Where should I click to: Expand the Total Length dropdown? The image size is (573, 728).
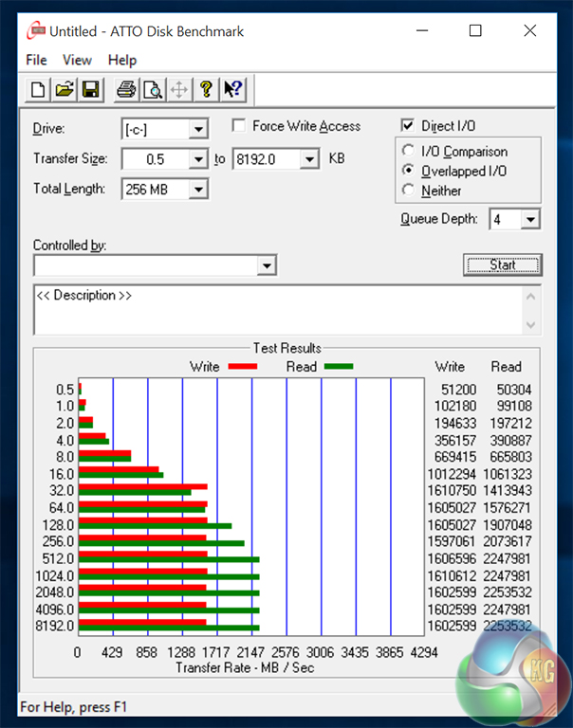coord(198,190)
